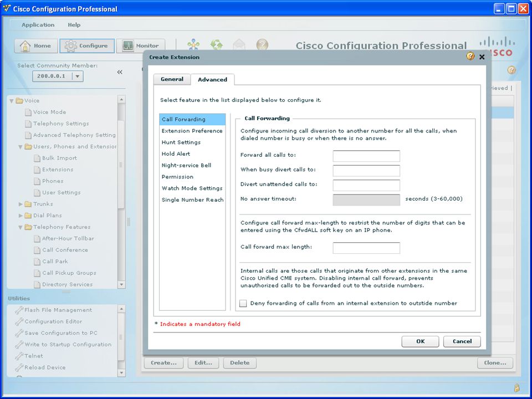Click the Monitor button
This screenshot has width=532, height=399.
(x=141, y=46)
